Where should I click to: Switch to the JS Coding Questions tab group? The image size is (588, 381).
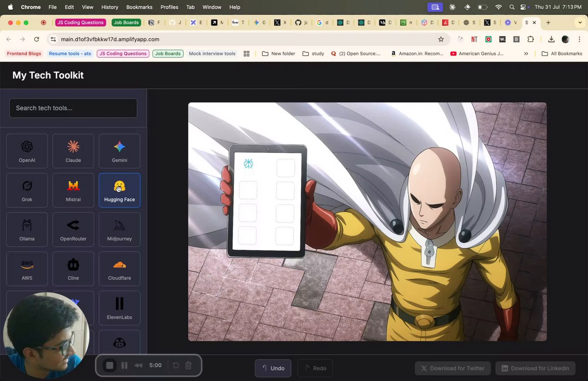pos(81,22)
